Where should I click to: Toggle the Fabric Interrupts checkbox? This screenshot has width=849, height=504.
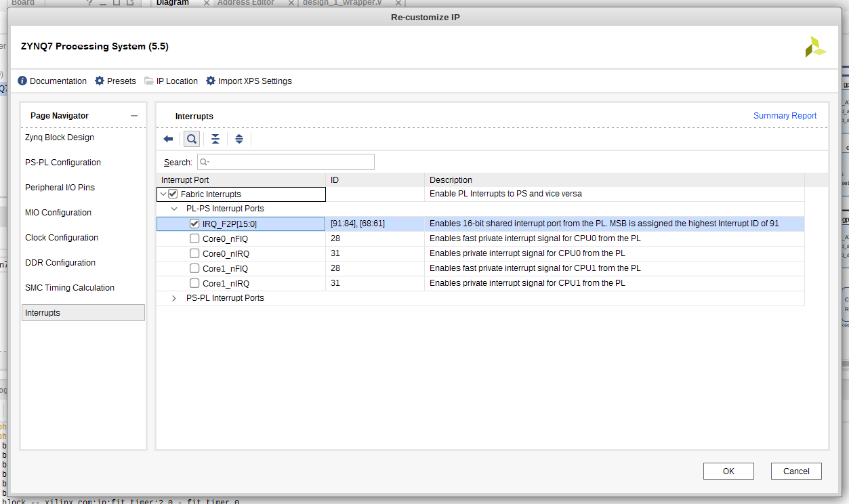[x=173, y=194]
